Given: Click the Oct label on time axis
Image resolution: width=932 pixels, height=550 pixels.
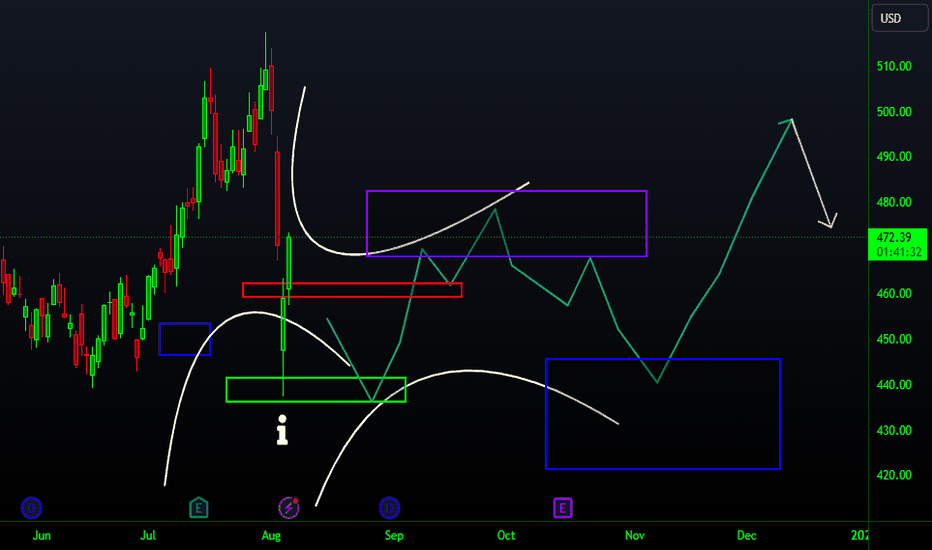Looking at the screenshot, I should coord(506,535).
